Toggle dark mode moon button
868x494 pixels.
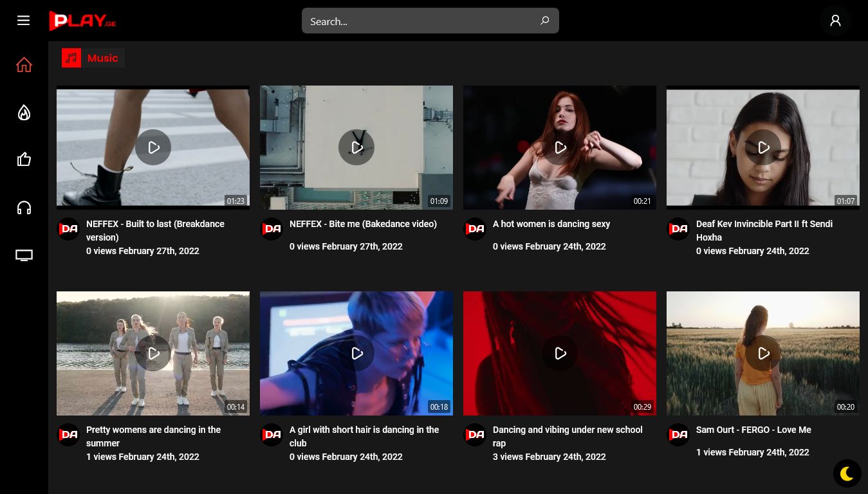pyautogui.click(x=847, y=474)
